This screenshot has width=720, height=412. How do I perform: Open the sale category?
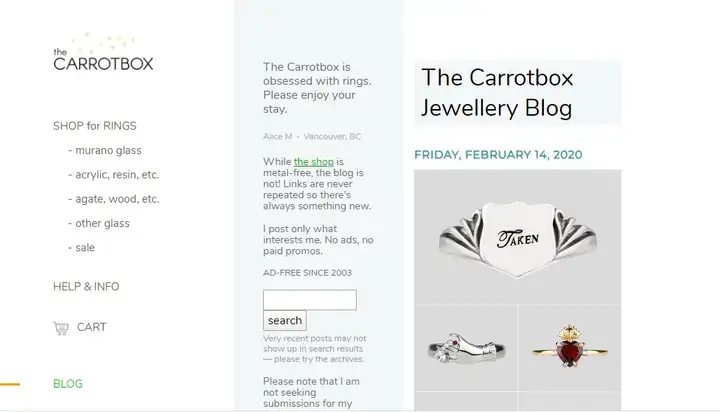point(81,248)
